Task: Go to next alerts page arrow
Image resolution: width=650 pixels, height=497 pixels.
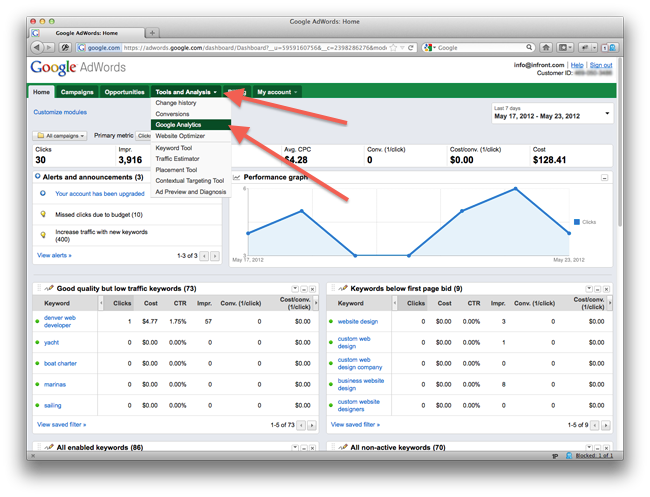Action: [x=215, y=256]
